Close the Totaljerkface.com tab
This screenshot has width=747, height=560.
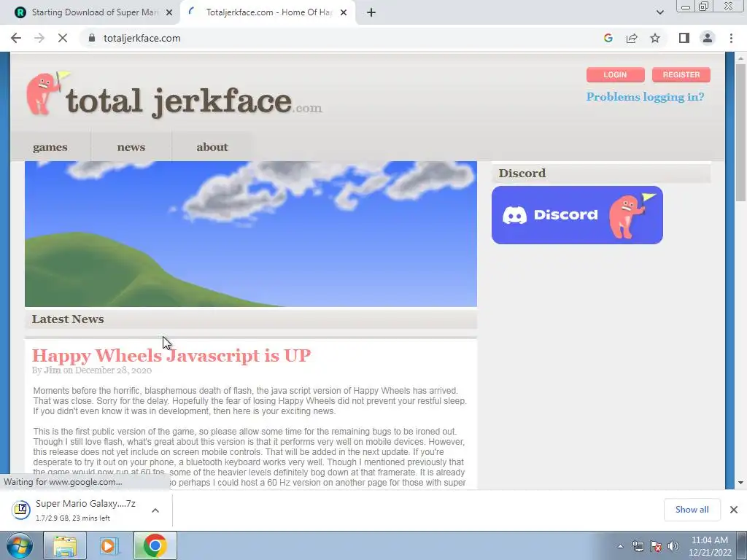click(344, 12)
